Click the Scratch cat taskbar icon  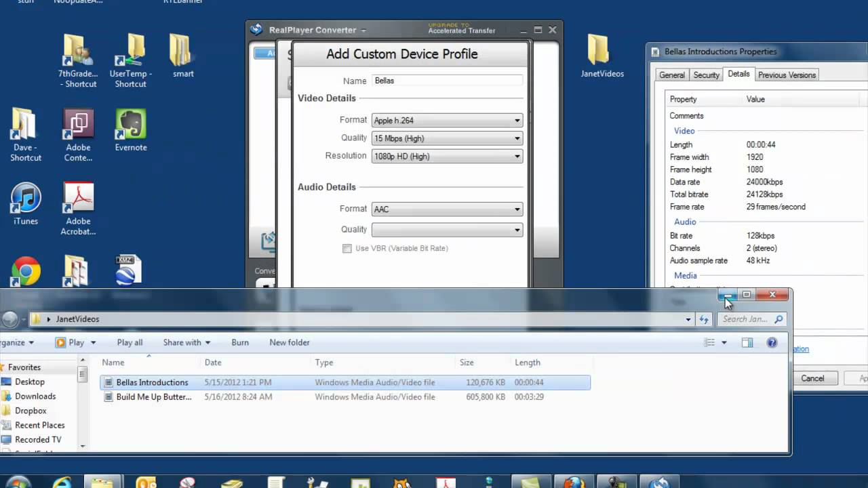pyautogui.click(x=402, y=483)
